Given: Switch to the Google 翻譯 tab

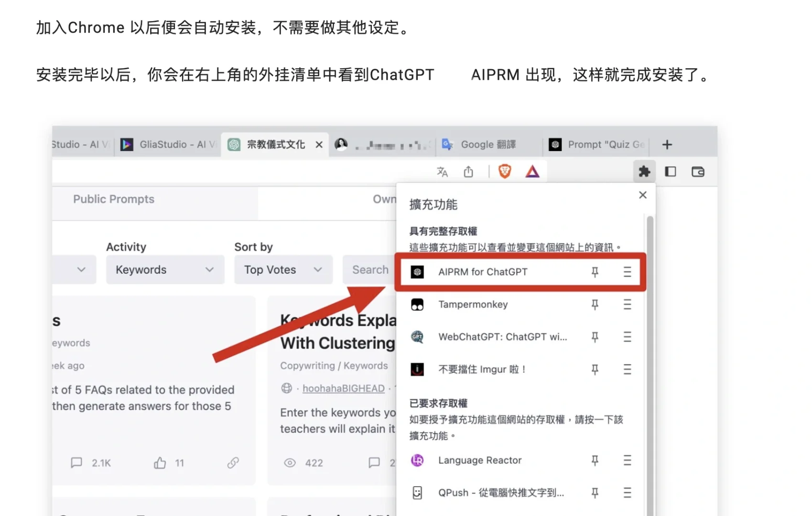Looking at the screenshot, I should click(x=488, y=144).
